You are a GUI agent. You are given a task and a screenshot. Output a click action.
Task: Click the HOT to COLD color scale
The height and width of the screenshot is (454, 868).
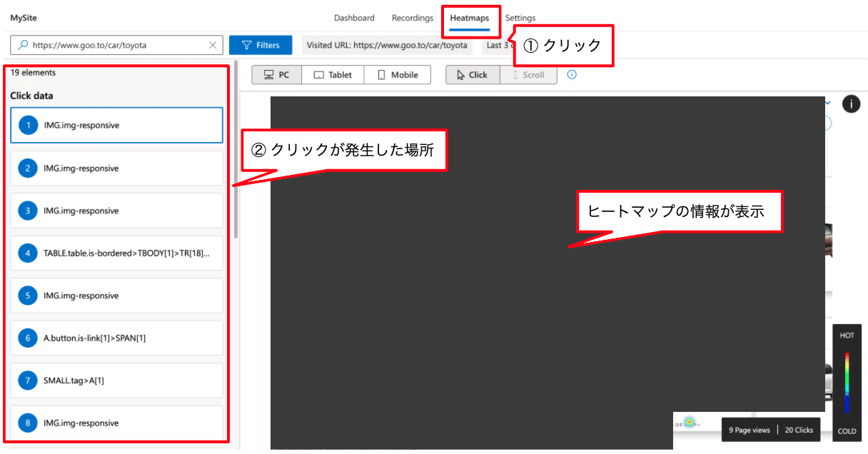[847, 383]
